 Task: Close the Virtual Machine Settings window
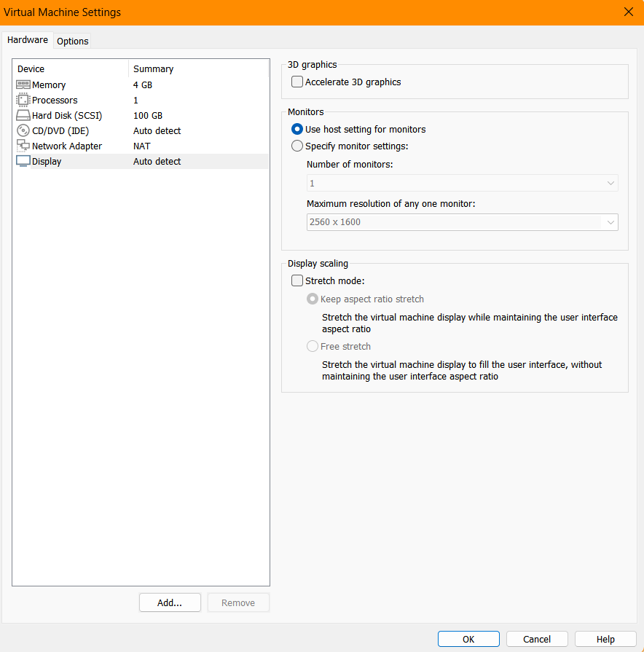(629, 12)
